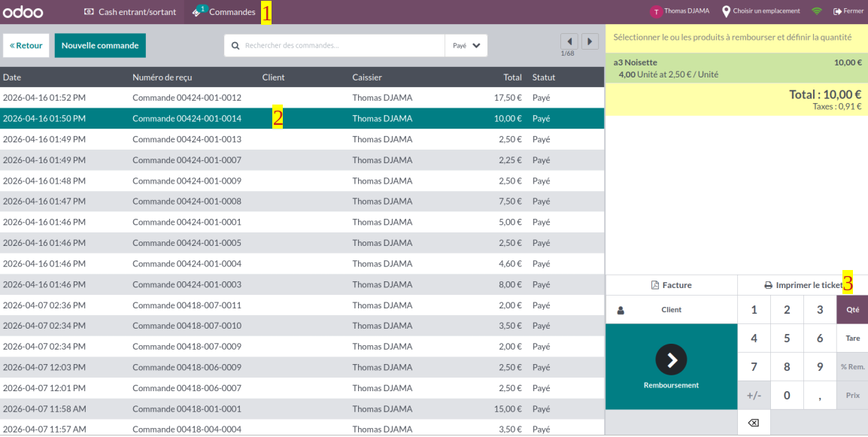Create a Nouvelle commande
This screenshot has width=868, height=437.
100,45
